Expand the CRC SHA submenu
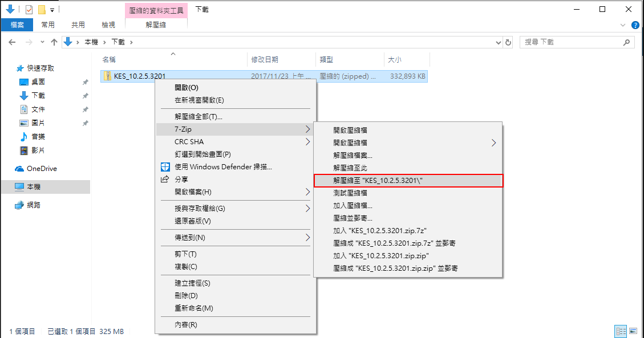Image resolution: width=644 pixels, height=338 pixels. tap(308, 142)
